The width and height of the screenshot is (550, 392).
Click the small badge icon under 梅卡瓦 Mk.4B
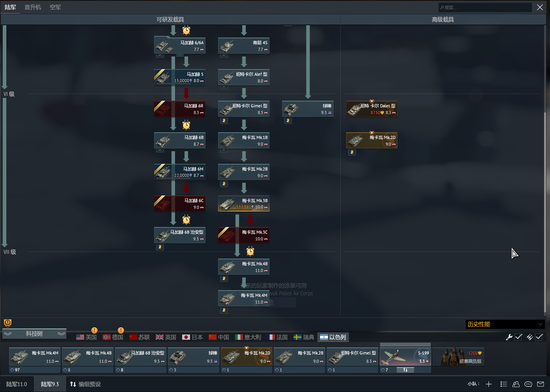pyautogui.click(x=224, y=278)
